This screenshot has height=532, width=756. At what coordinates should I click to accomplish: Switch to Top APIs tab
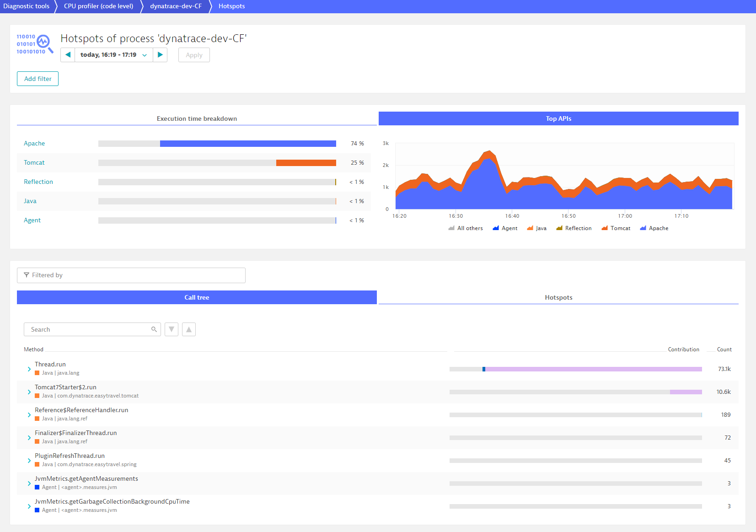point(558,118)
